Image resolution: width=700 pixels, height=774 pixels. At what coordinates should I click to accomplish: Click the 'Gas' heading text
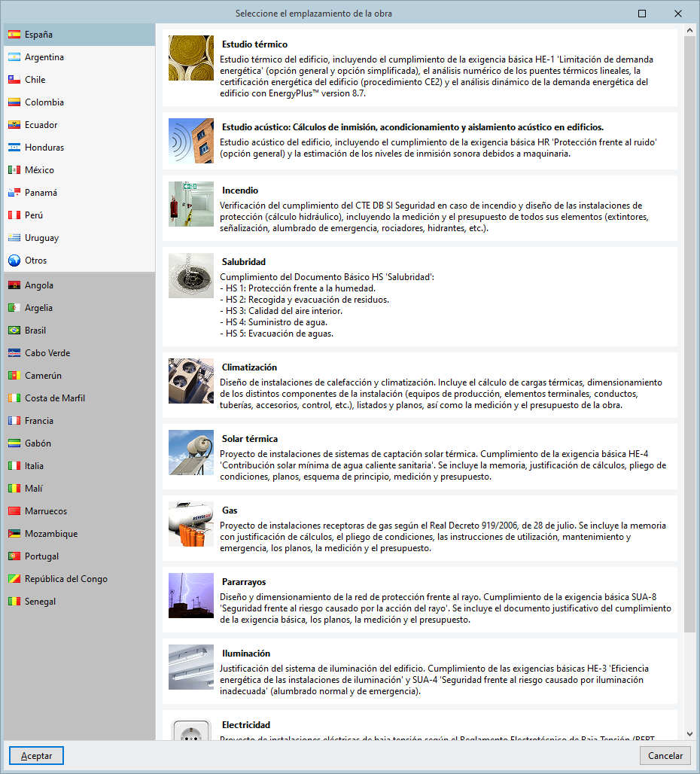(x=230, y=511)
